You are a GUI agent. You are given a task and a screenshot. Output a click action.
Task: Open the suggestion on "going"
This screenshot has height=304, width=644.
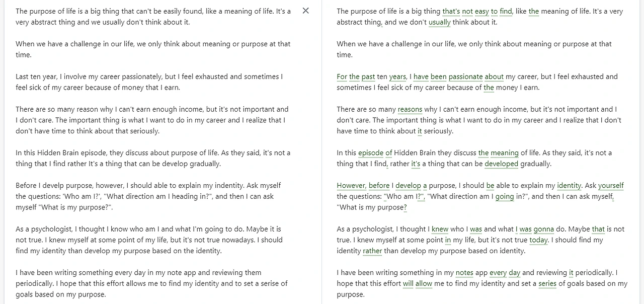point(505,197)
